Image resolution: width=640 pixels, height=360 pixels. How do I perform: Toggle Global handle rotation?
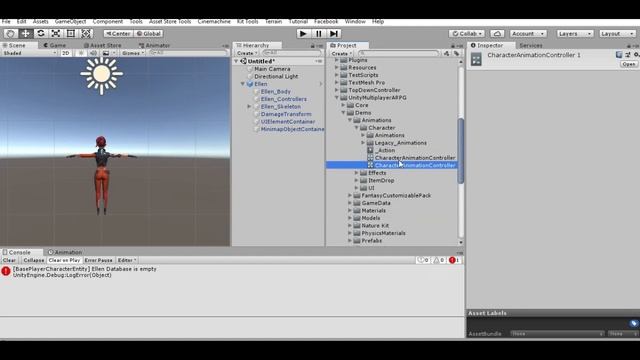click(149, 33)
